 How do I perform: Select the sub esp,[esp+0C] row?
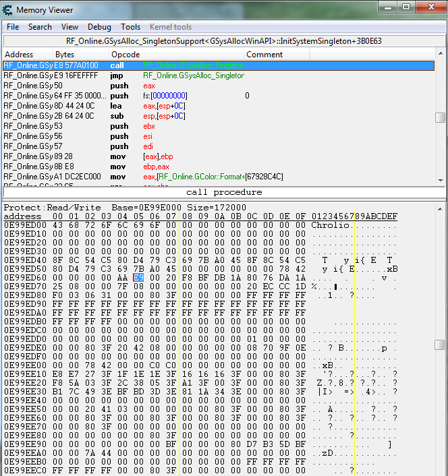tap(219, 116)
